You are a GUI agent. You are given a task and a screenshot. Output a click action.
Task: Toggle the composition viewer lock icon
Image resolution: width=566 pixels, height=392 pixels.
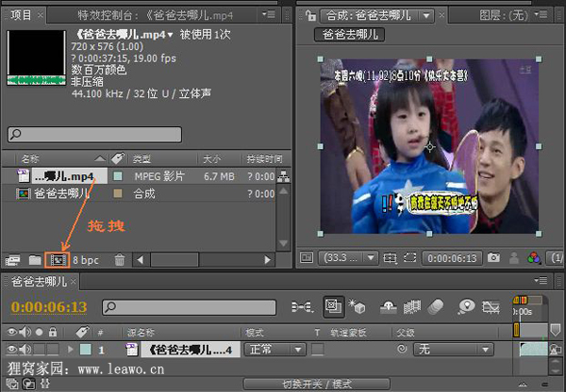click(x=310, y=15)
